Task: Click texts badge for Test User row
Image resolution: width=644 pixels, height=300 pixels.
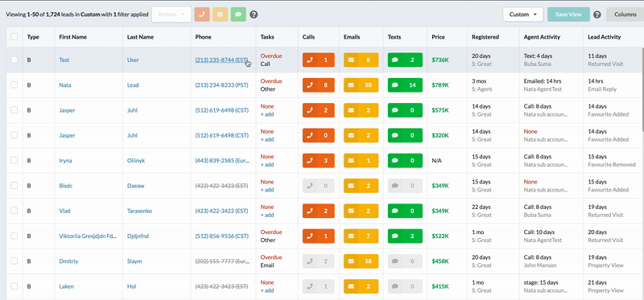Action: pos(405,60)
